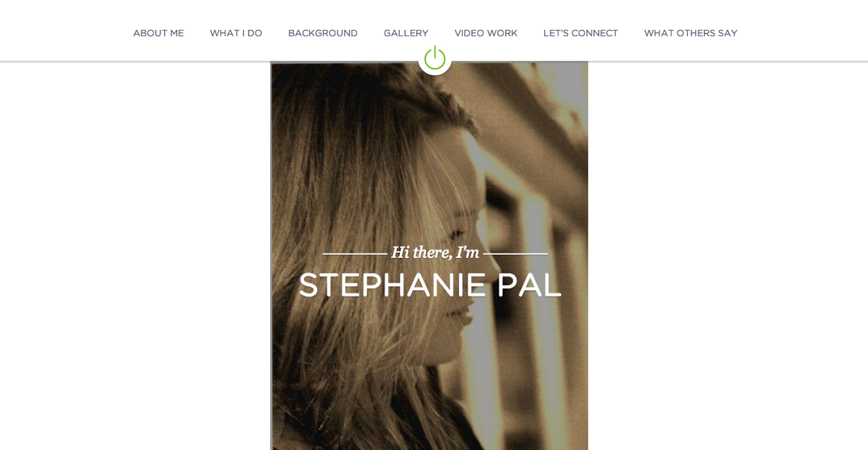Select the BACKGROUND nav item
Screen dimensions: 868x450
coord(323,33)
